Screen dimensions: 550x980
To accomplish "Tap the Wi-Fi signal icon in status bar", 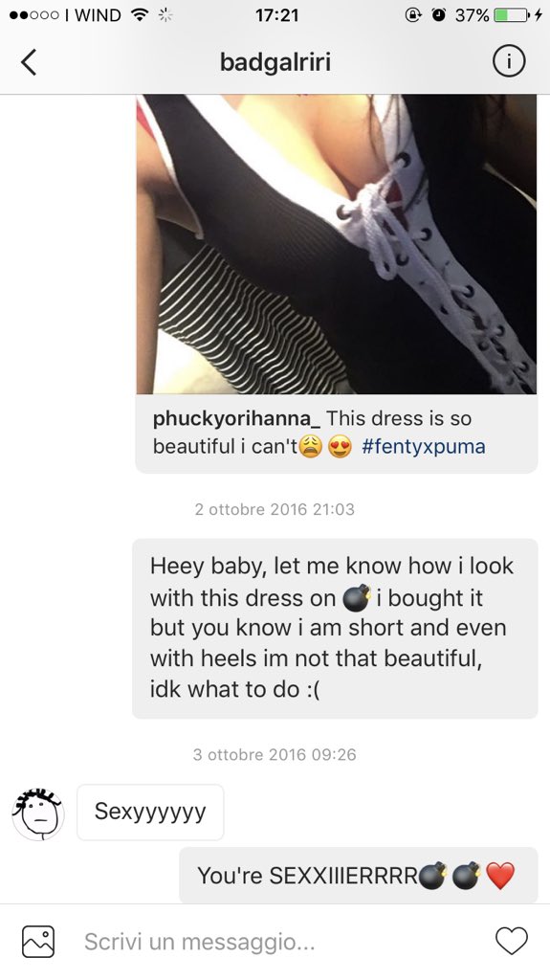I will 140,15.
